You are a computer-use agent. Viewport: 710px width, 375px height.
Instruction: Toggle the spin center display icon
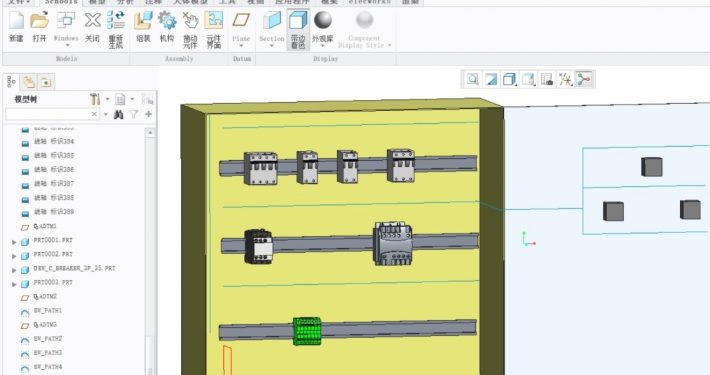pos(584,80)
